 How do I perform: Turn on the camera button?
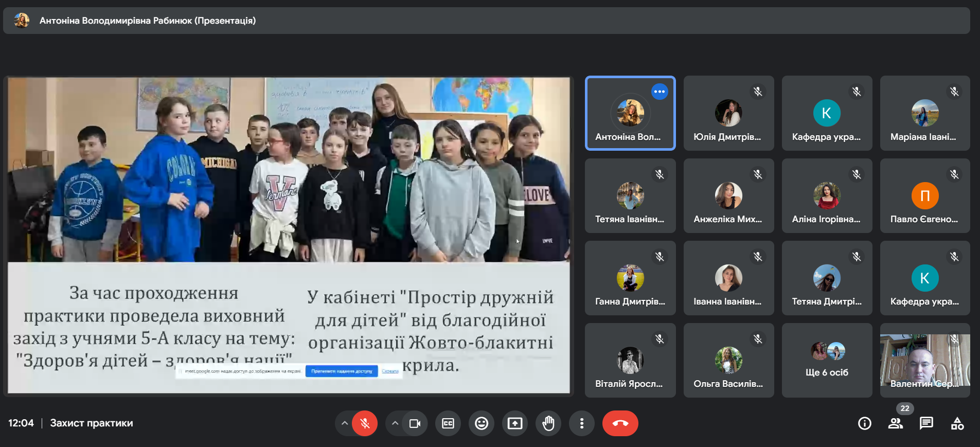point(415,423)
